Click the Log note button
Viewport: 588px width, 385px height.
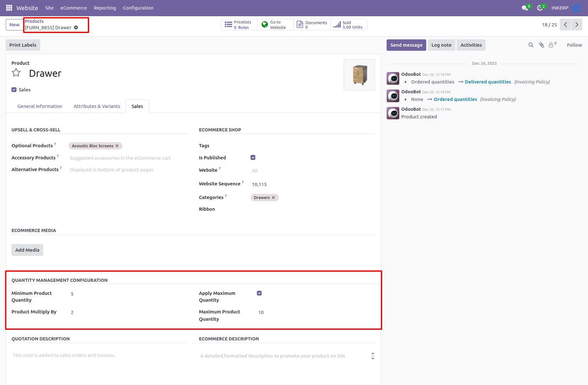(x=441, y=45)
